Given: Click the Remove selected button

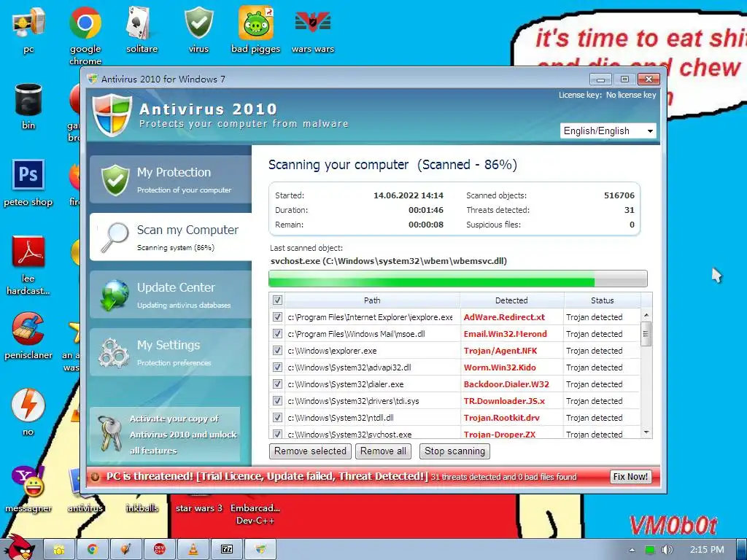Looking at the screenshot, I should click(310, 451).
